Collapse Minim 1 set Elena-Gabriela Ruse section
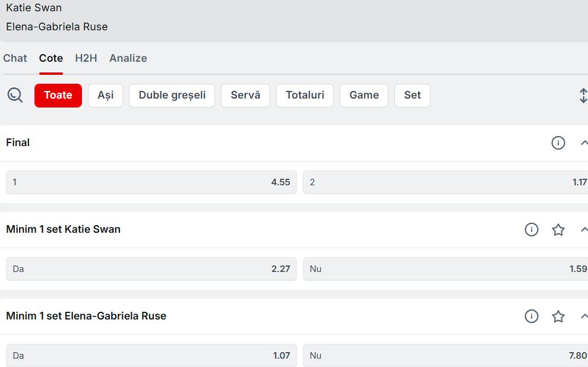Screen dimensions: 588x367 coord(583,317)
